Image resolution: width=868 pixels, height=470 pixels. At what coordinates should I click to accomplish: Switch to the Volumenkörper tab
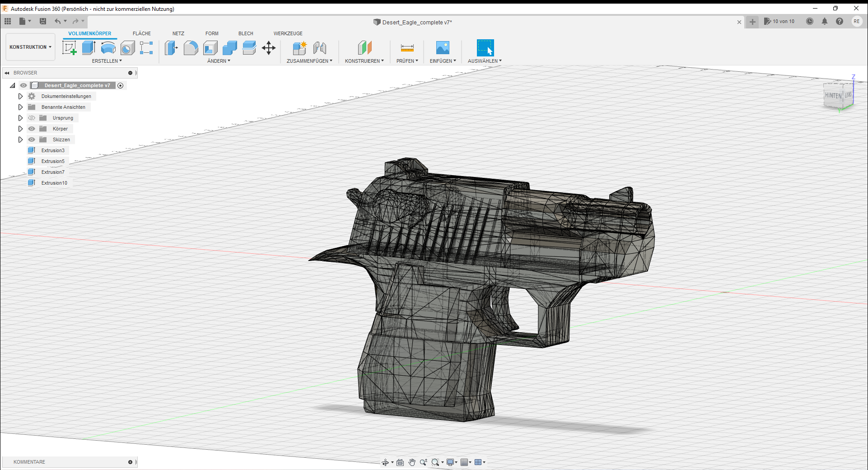pos(90,33)
